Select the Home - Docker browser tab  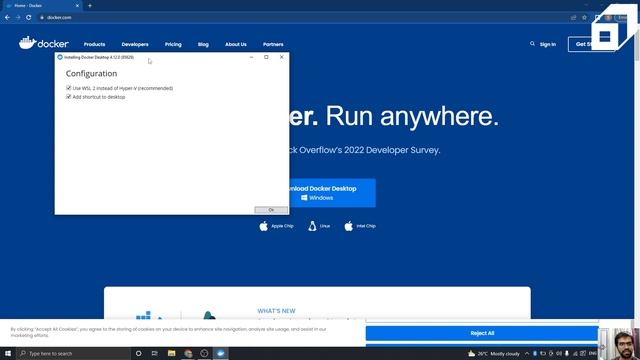click(41, 6)
